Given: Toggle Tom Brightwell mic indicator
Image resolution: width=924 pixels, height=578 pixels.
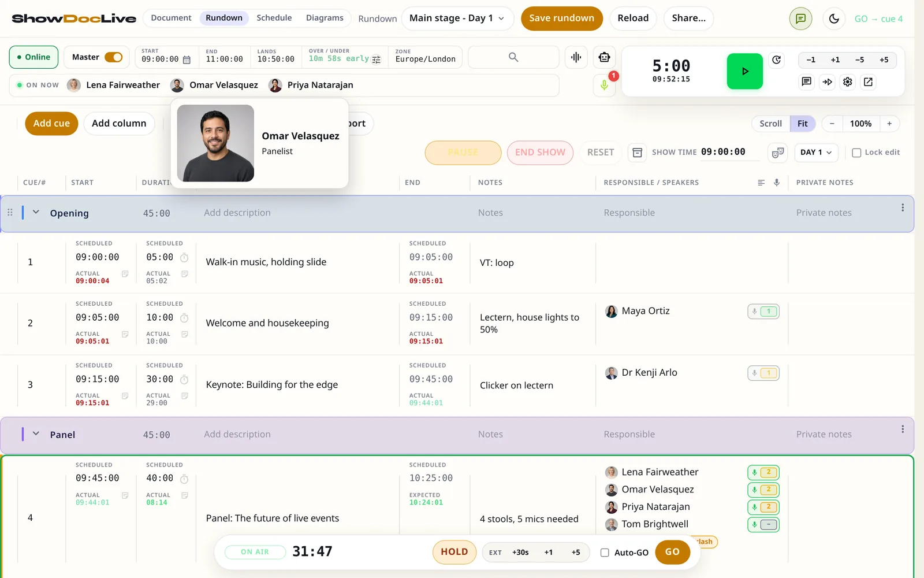Looking at the screenshot, I should [763, 525].
